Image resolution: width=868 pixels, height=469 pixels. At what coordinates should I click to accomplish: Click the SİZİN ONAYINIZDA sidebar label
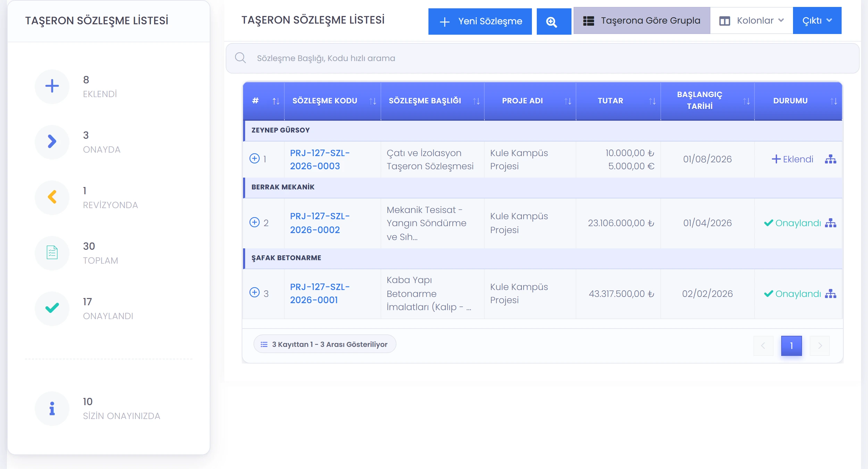(x=122, y=416)
